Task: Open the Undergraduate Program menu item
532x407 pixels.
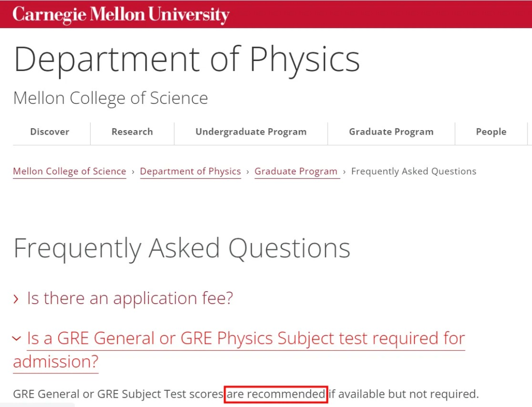Action: [x=251, y=132]
